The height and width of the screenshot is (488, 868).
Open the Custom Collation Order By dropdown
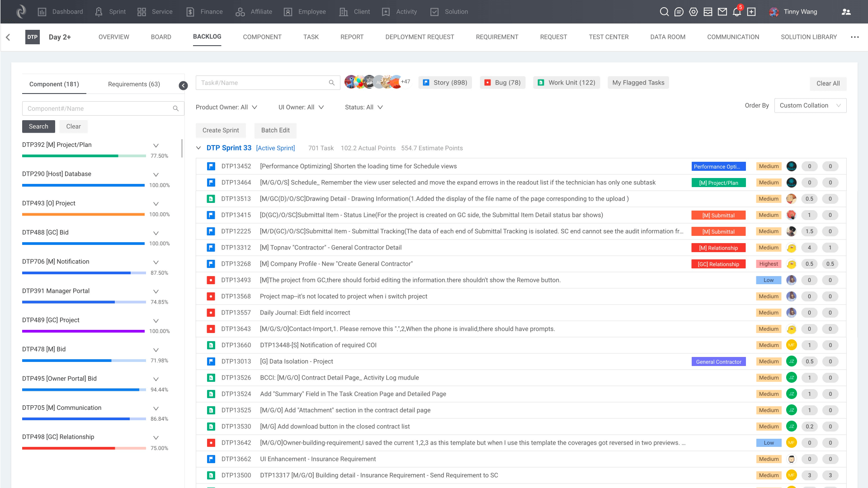(810, 105)
